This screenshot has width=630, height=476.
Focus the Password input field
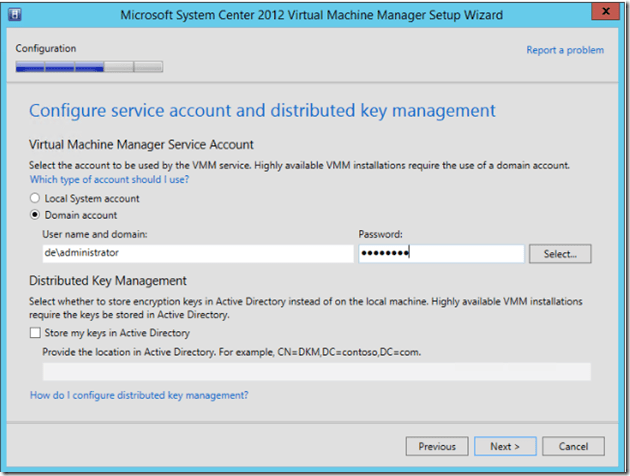440,253
